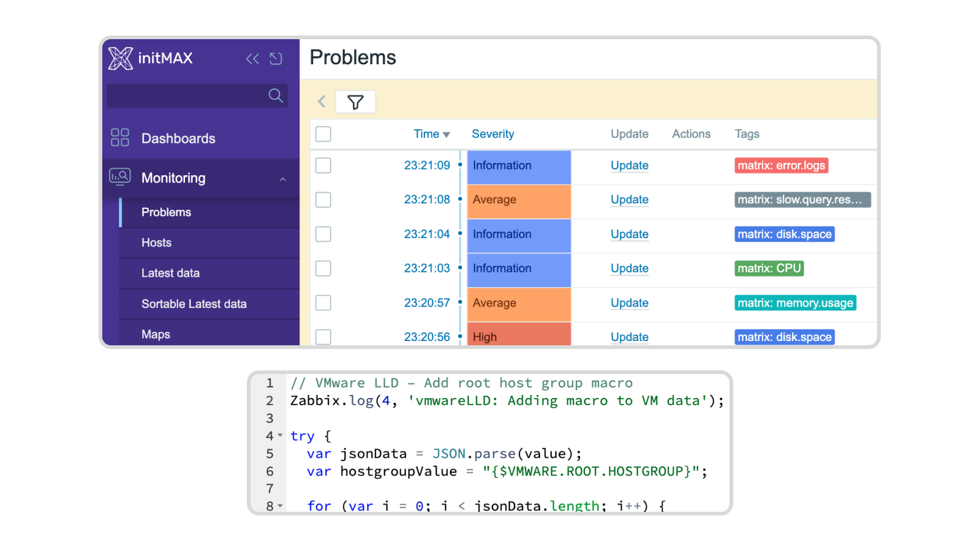Check the 23:21:09 problem row checkbox

[323, 165]
